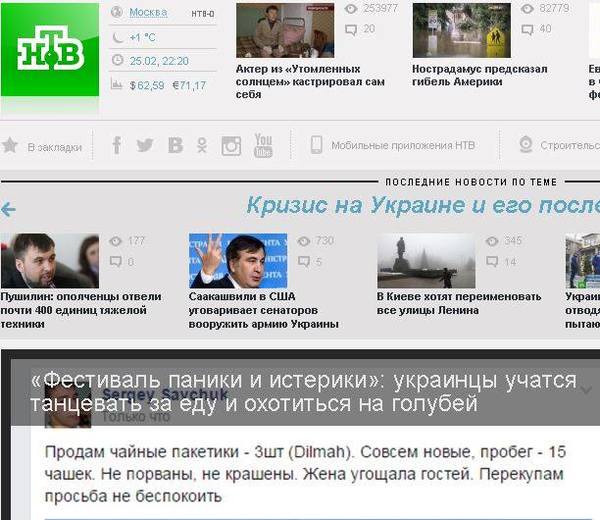Click the clock icon beside 25.02, 22:20
The image size is (600, 520).
[117, 60]
